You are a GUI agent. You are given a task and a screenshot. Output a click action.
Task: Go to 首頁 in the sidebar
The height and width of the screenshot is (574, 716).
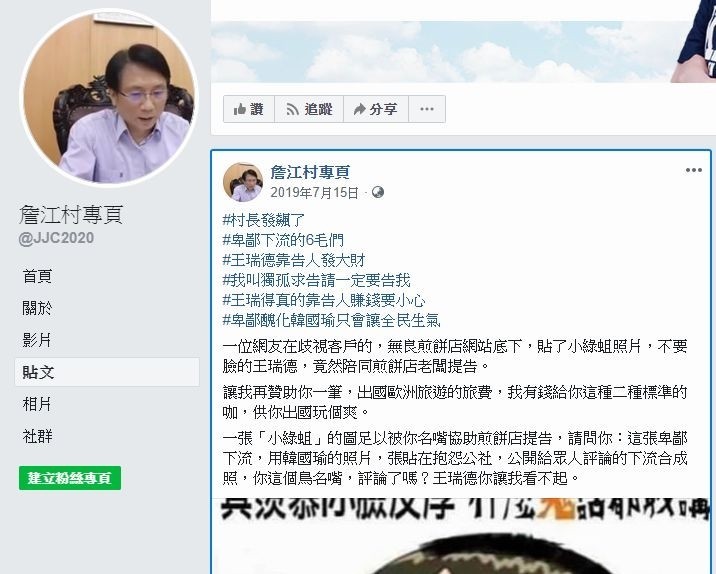(x=37, y=276)
